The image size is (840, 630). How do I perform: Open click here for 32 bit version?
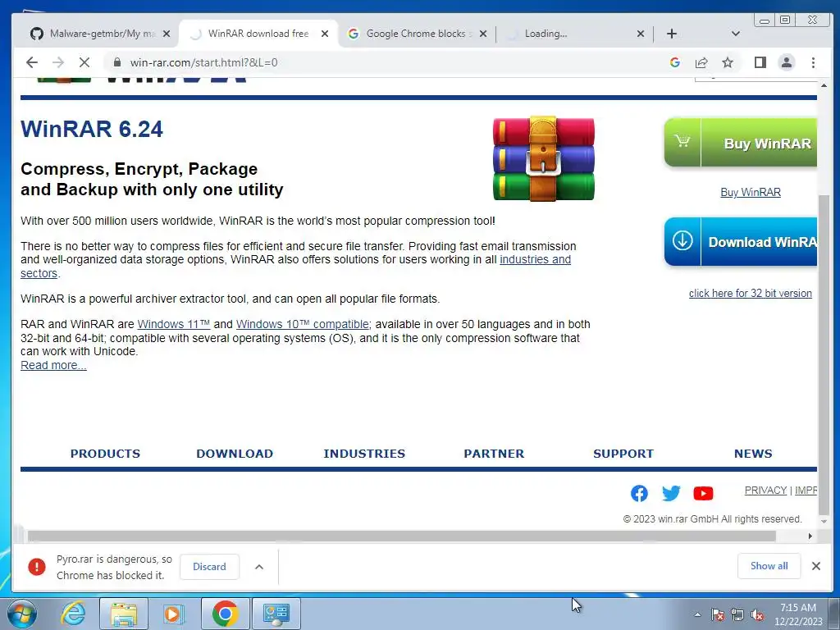tap(750, 293)
